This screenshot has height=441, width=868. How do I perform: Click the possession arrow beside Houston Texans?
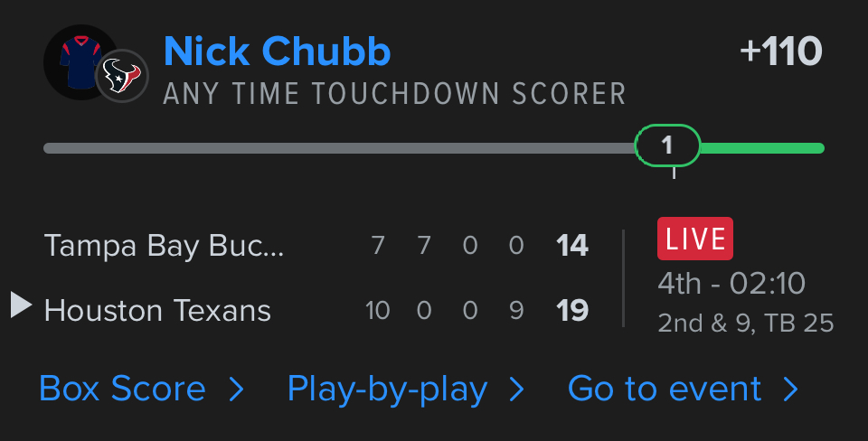(x=21, y=305)
